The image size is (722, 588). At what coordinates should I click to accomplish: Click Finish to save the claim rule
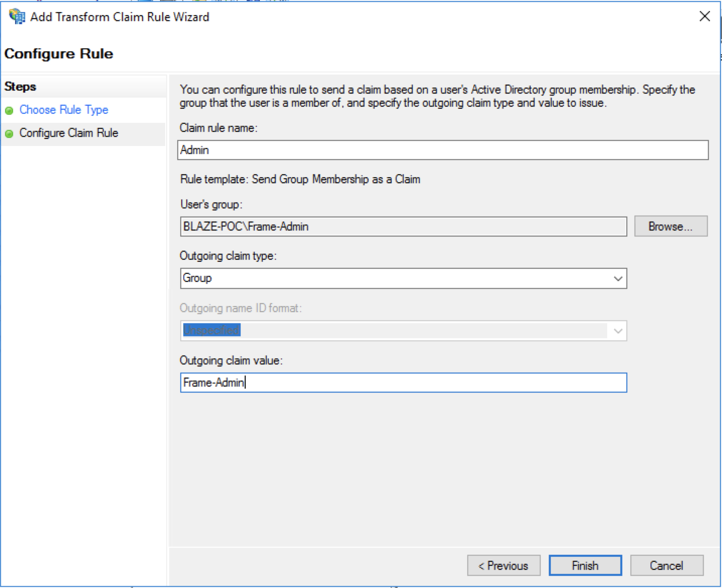[585, 565]
